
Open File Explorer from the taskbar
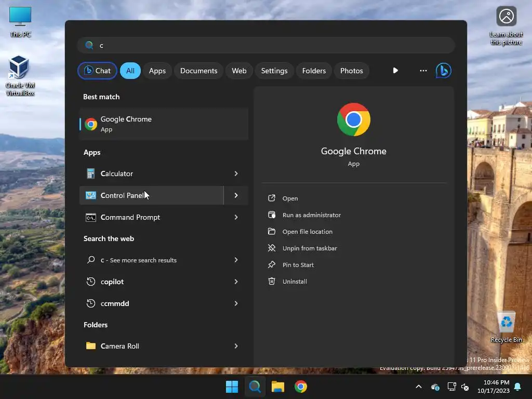click(278, 387)
